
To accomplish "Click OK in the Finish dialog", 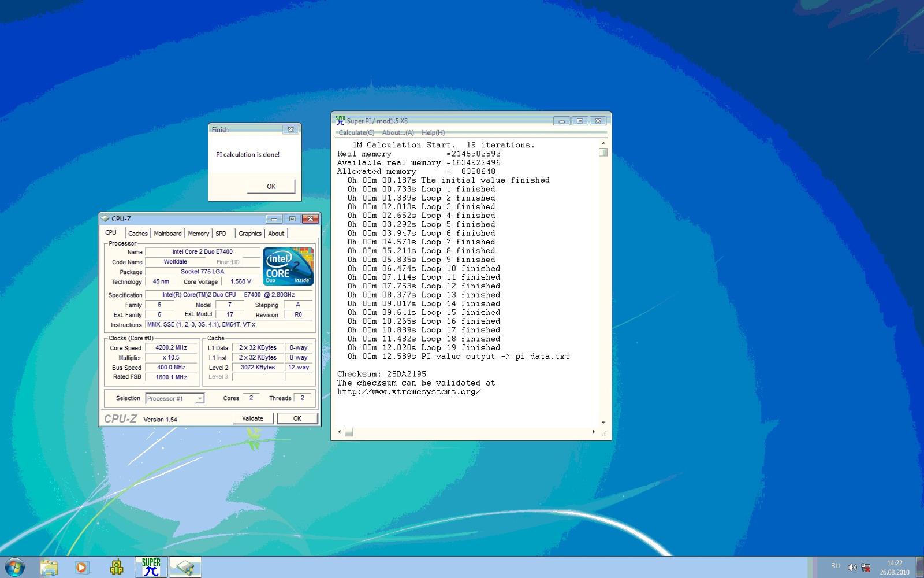I will tap(271, 186).
